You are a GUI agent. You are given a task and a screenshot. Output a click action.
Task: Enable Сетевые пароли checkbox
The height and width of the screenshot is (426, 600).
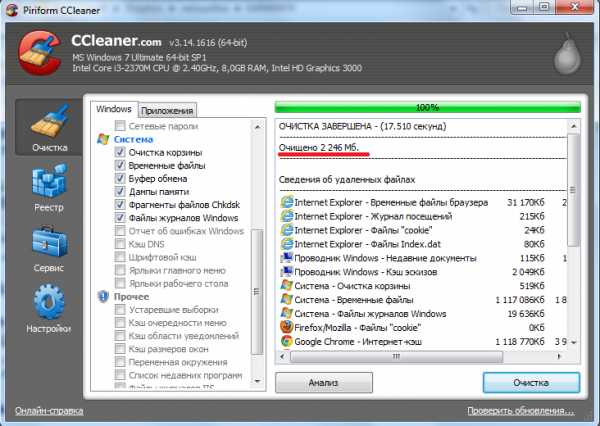[x=120, y=126]
